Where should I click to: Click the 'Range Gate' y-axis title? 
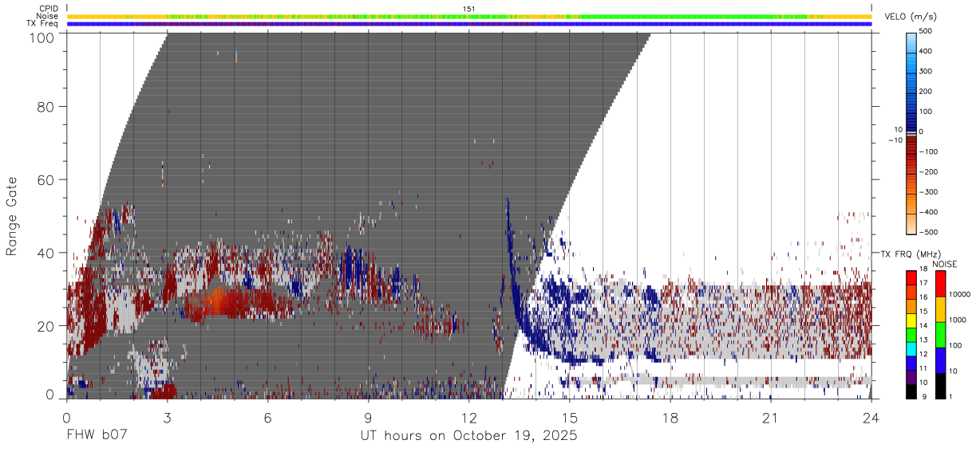tap(12, 215)
